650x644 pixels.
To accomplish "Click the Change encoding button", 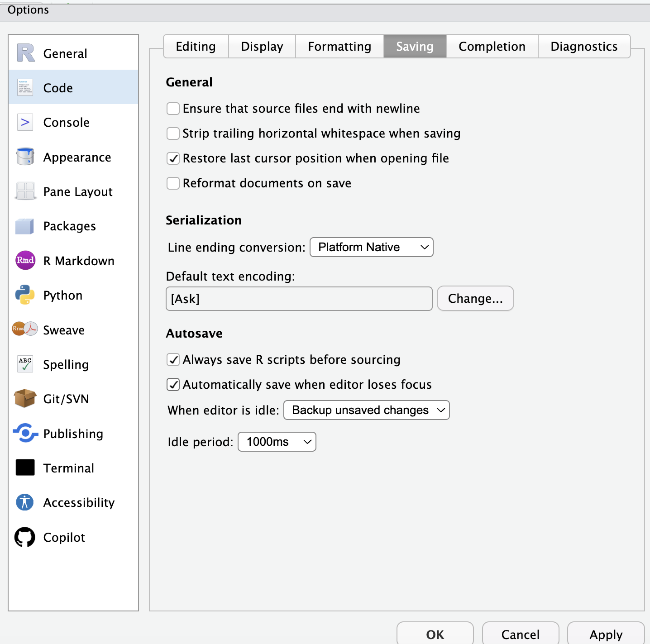I will pos(475,298).
